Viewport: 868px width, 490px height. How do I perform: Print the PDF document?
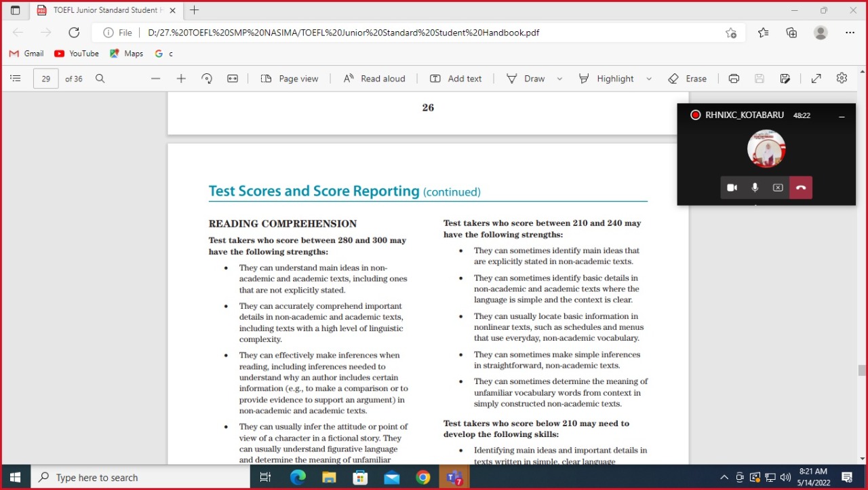[734, 79]
